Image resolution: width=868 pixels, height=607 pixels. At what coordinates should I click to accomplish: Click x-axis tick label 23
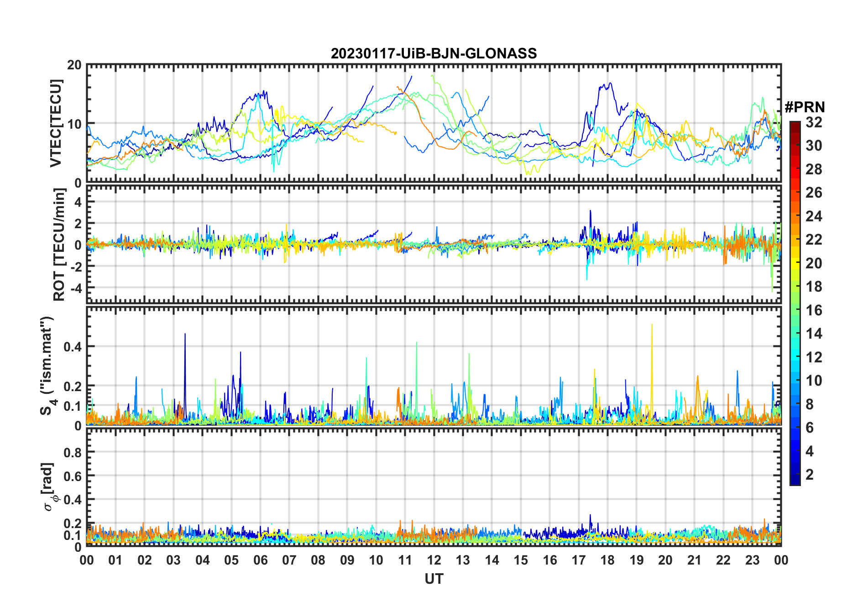(752, 560)
